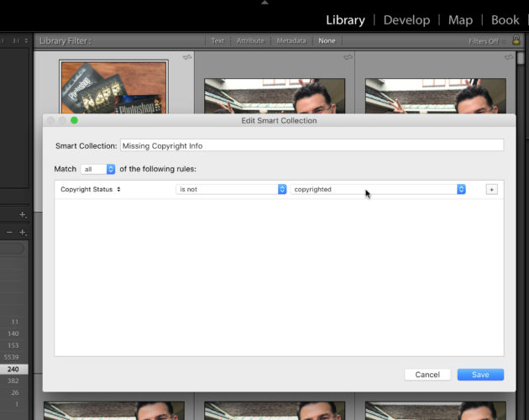The width and height of the screenshot is (529, 420).
Task: Click the grid scrollbar handle
Action: [x=521, y=58]
